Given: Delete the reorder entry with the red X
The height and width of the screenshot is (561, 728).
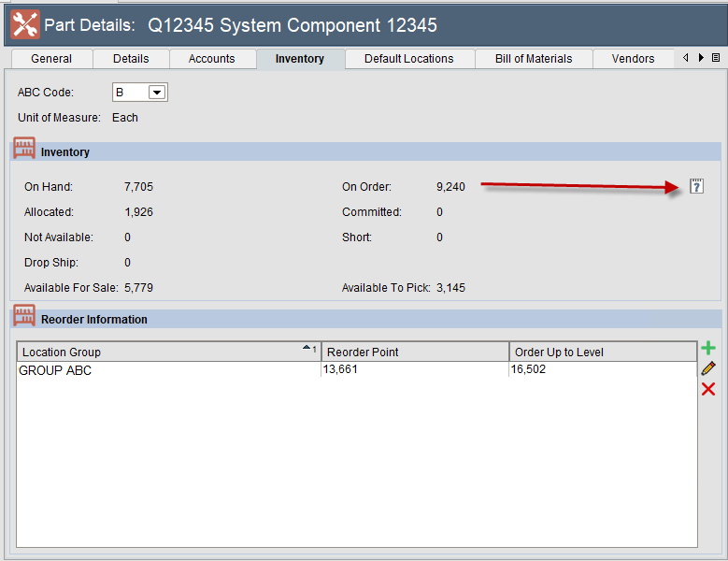Looking at the screenshot, I should tap(708, 389).
